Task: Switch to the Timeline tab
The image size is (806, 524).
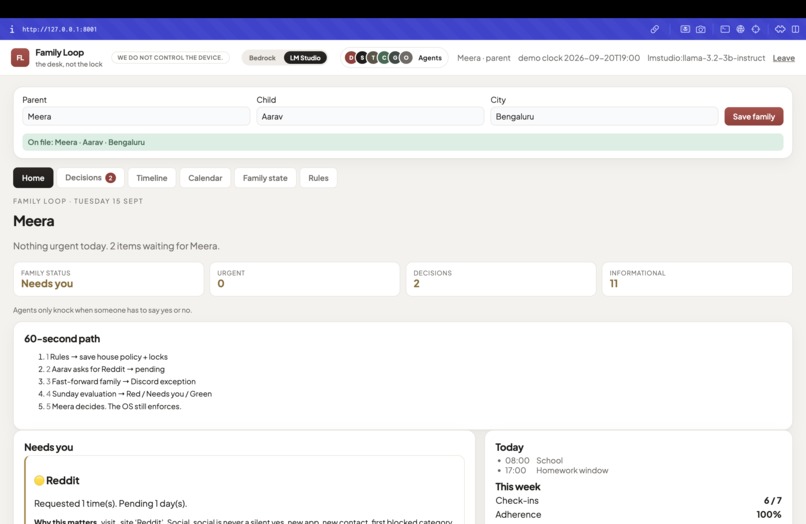Action: 152,178
